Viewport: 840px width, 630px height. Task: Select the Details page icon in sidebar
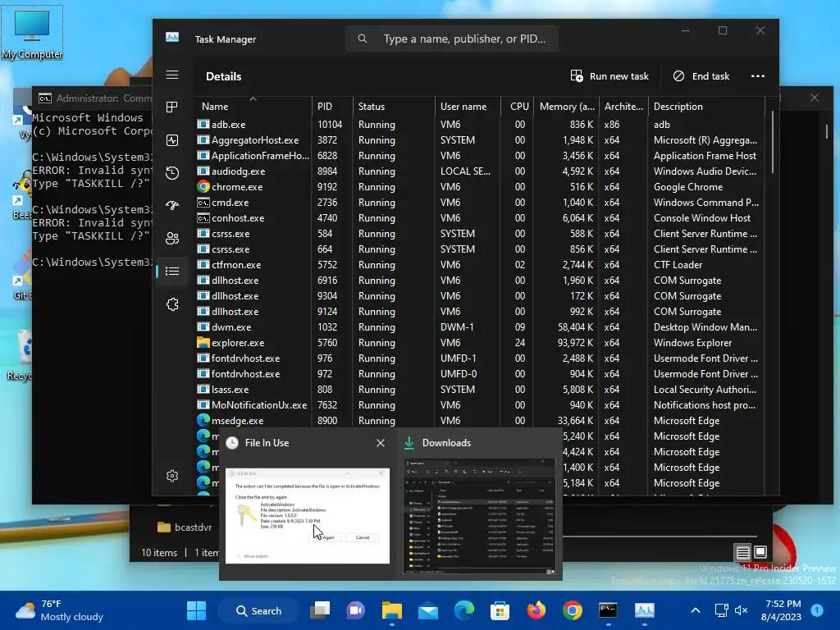[x=172, y=271]
